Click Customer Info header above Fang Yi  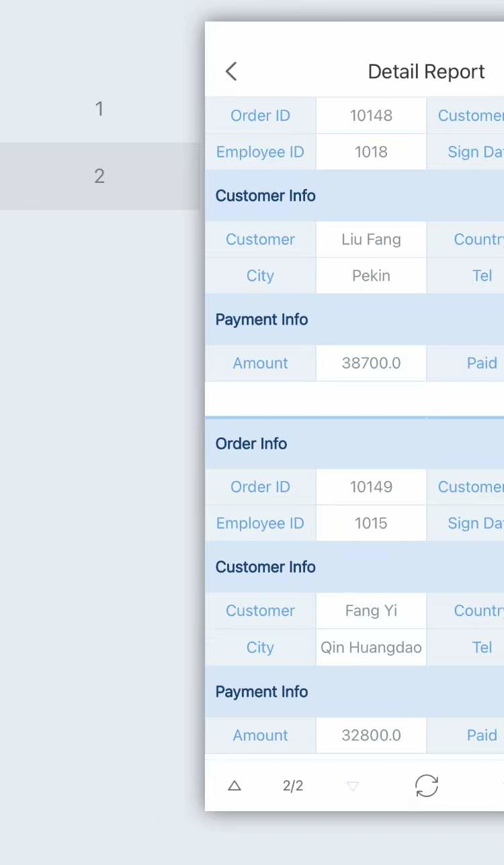click(355, 567)
